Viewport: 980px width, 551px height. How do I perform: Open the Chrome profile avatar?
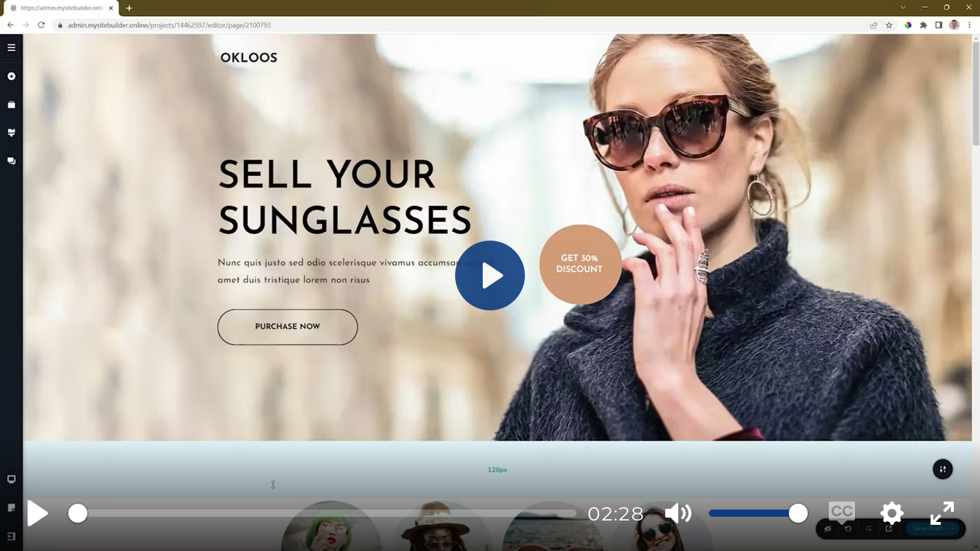click(x=954, y=25)
